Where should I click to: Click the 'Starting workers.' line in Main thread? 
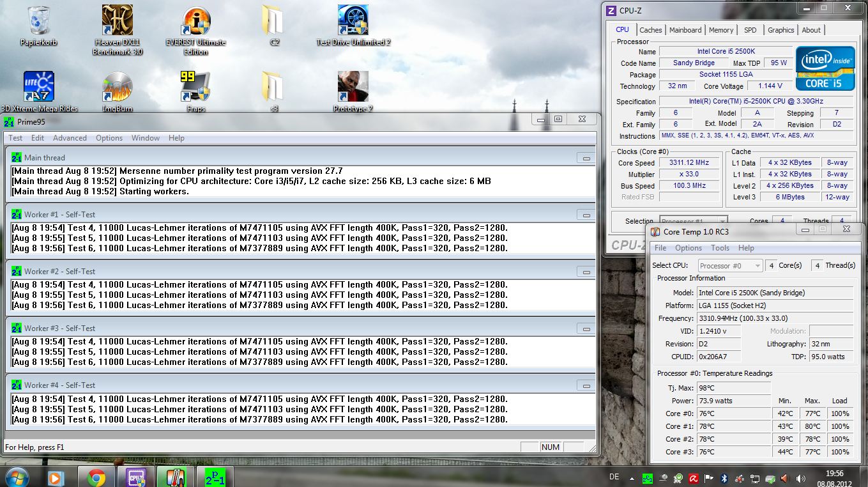[100, 192]
